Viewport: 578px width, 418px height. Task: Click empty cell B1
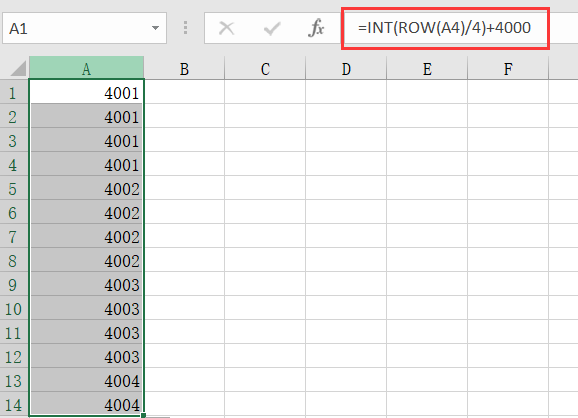tap(184, 93)
